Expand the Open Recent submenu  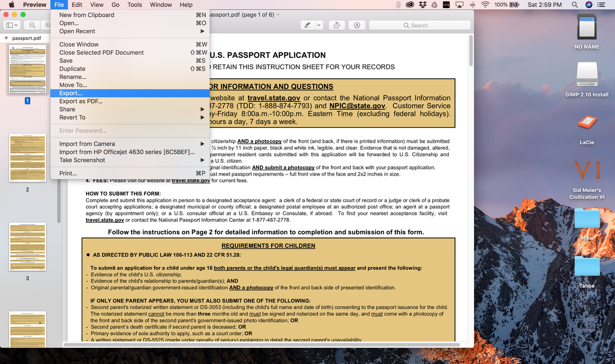tap(131, 31)
